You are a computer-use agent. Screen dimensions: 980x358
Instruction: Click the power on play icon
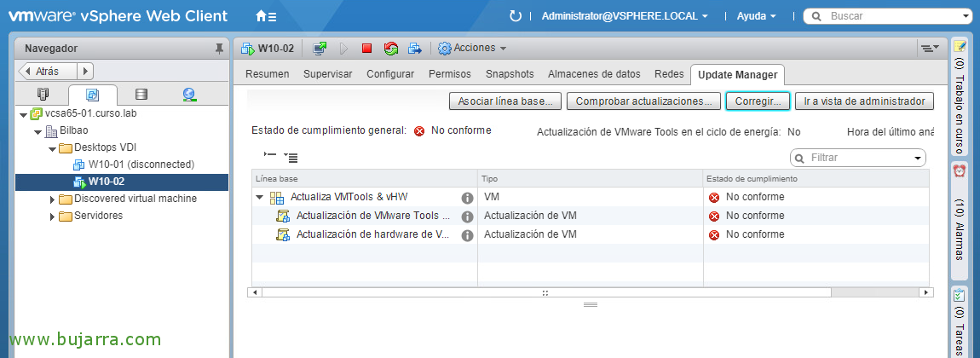point(343,48)
